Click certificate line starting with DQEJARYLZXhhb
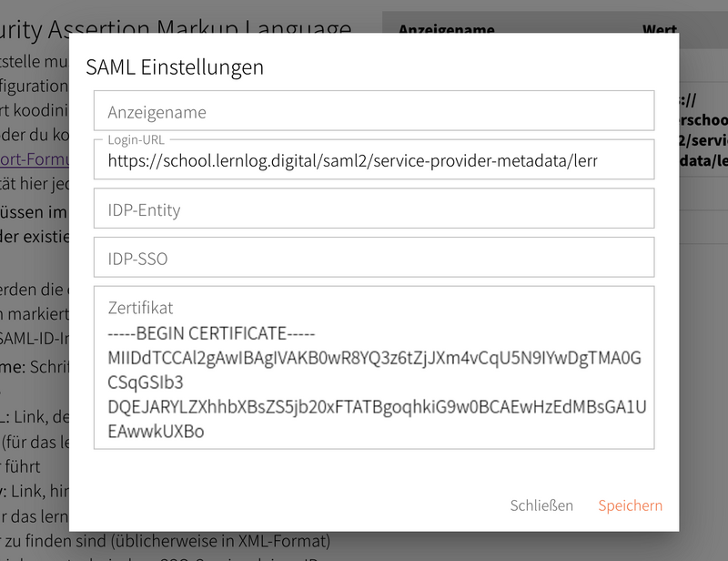The image size is (728, 561). click(x=377, y=407)
